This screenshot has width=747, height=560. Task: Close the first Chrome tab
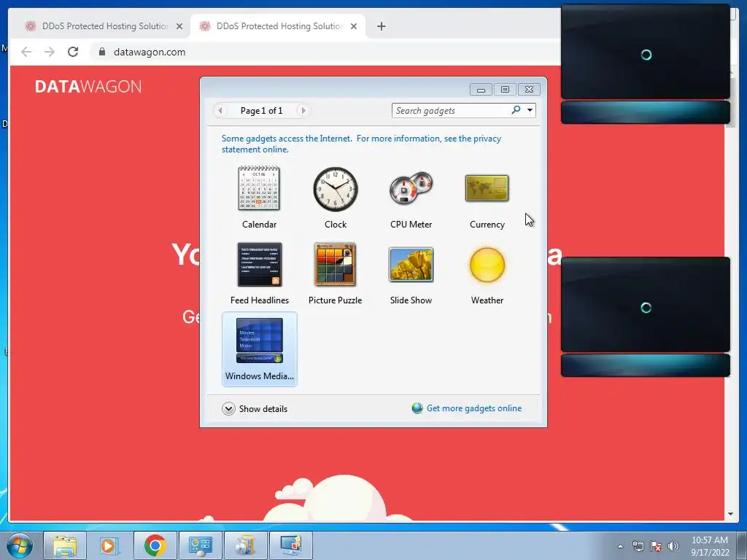tap(179, 26)
